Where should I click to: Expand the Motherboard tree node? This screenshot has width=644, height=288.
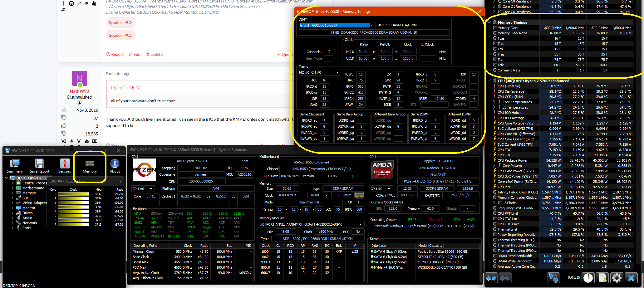[12, 188]
